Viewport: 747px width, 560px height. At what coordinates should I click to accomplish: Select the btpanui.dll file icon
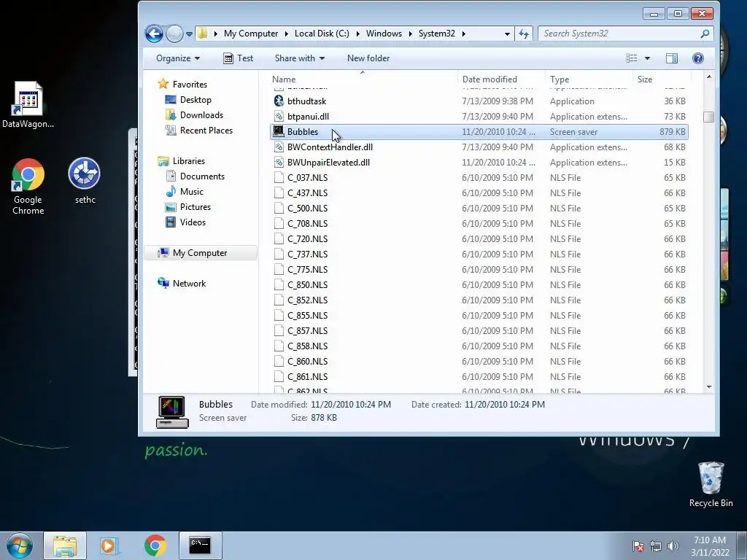pyautogui.click(x=279, y=116)
